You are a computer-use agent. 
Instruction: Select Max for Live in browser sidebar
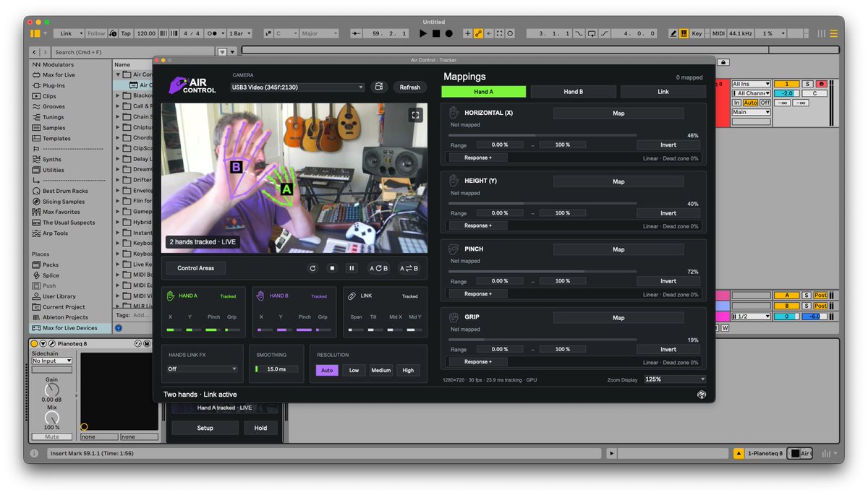click(59, 75)
